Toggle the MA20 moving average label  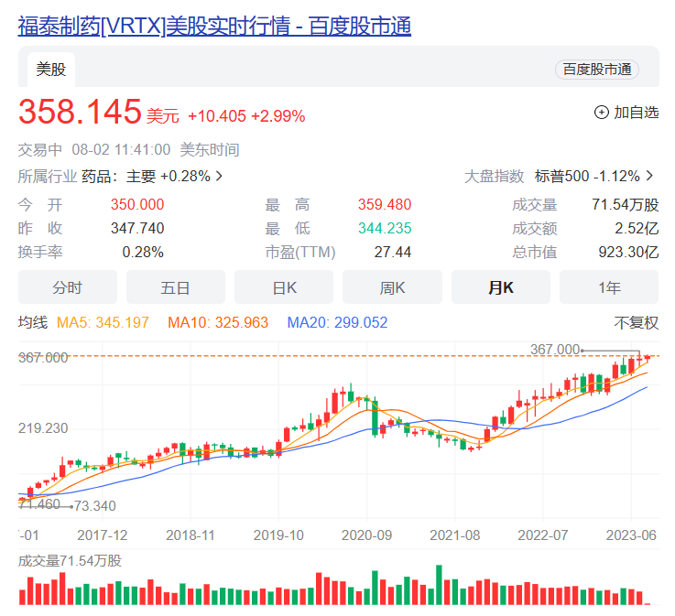click(337, 322)
